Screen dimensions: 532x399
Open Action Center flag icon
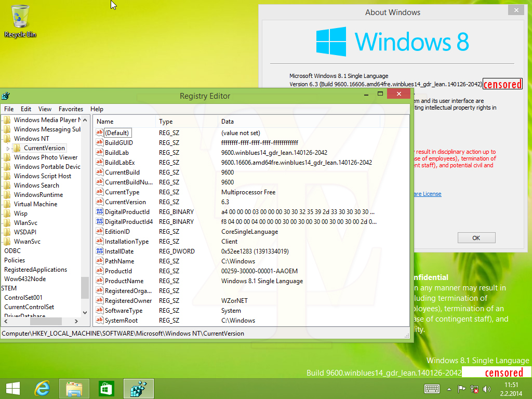(461, 389)
